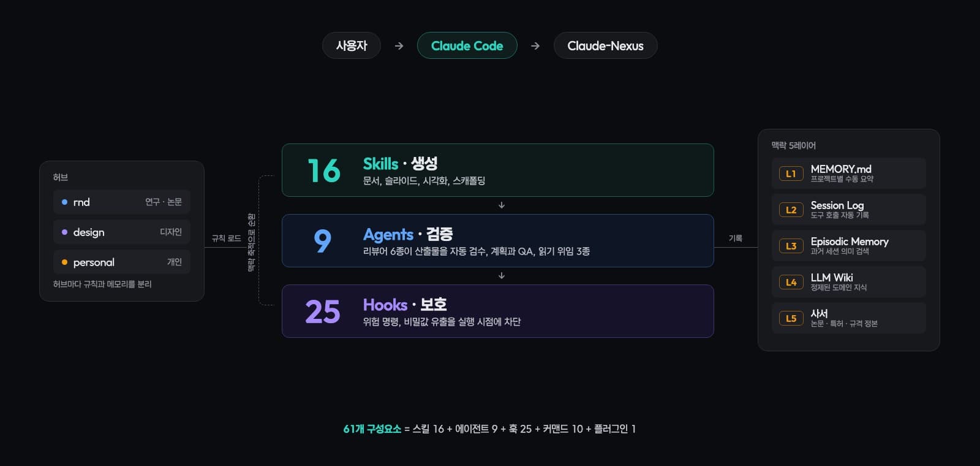Screen dimensions: 980x466
Task: Click the orange dot next to personal
Action: click(64, 262)
